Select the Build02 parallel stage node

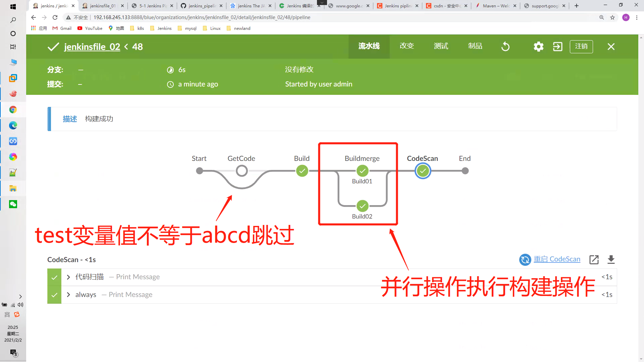(x=362, y=206)
